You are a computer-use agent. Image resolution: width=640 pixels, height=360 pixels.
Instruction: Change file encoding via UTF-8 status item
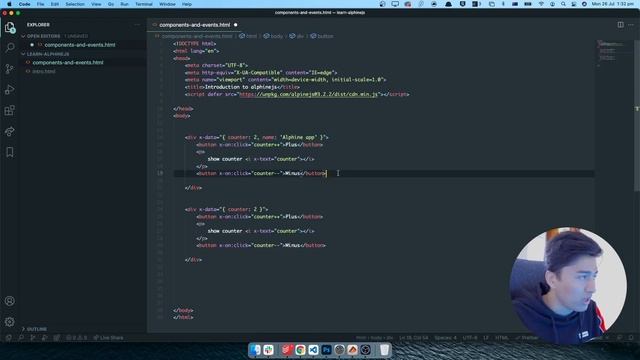click(470, 338)
